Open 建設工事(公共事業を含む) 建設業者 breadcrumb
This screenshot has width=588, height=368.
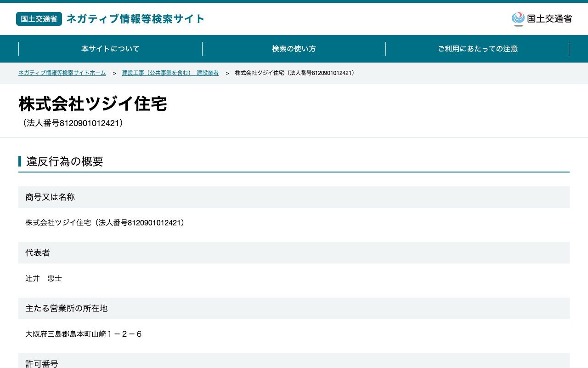coord(170,73)
